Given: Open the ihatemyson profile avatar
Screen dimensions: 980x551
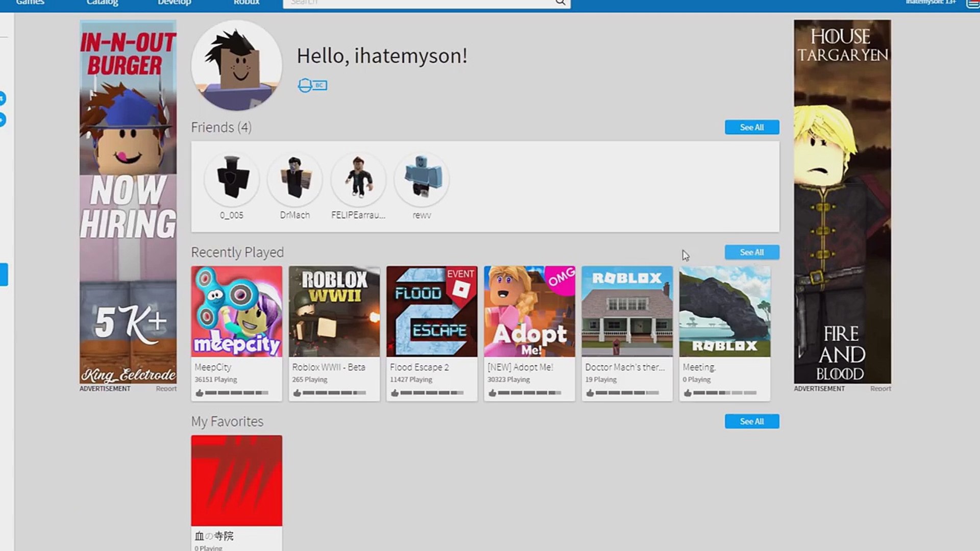Looking at the screenshot, I should tap(236, 65).
